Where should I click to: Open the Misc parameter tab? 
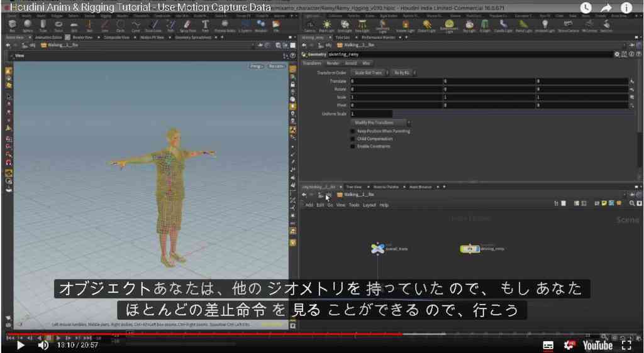366,63
